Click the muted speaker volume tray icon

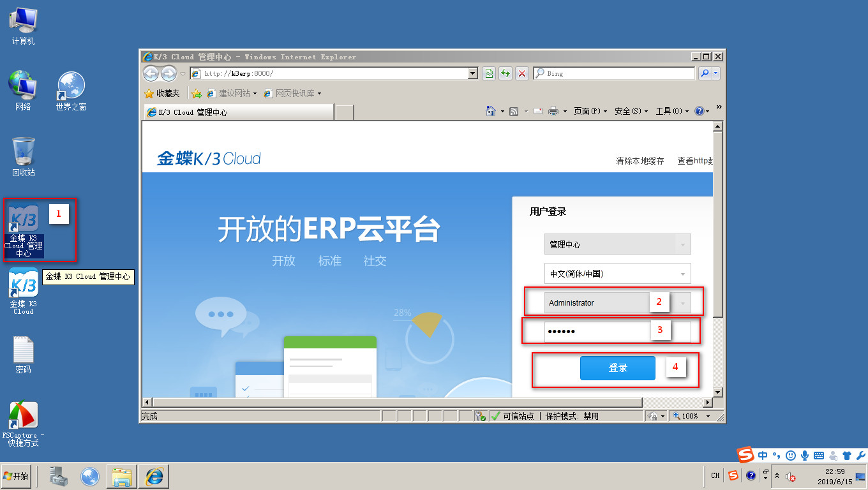(791, 477)
